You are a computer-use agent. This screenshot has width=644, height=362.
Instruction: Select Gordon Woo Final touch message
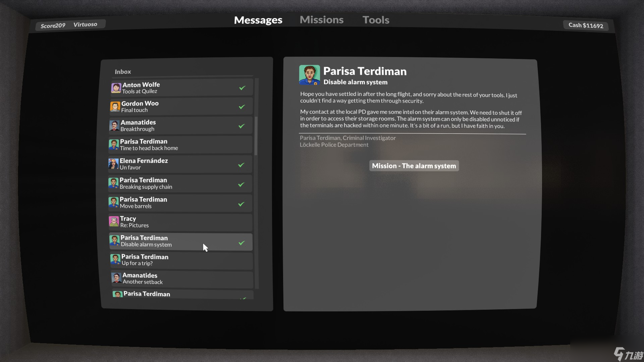[180, 107]
